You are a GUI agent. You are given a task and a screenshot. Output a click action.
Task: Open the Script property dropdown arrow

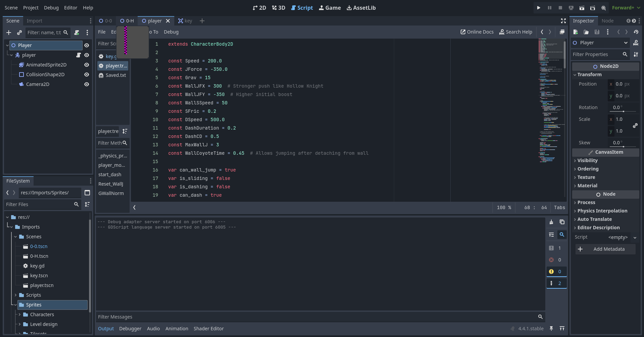pos(635,237)
